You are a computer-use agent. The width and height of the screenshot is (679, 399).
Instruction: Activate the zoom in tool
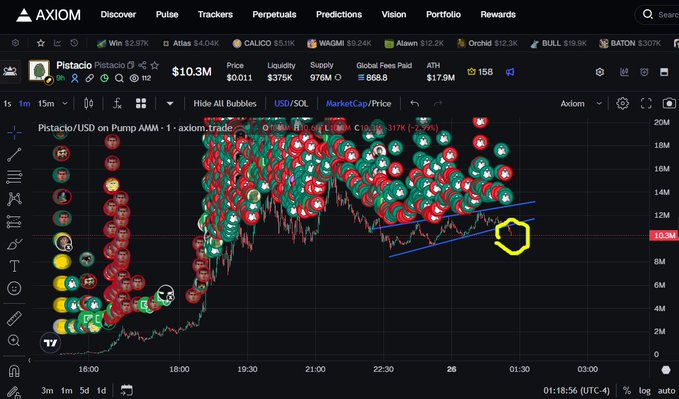(x=14, y=341)
